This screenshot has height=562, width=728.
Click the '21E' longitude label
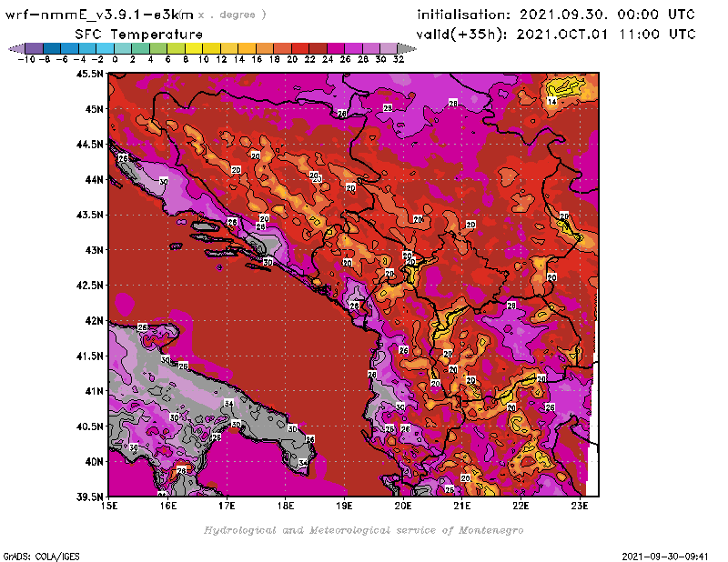click(462, 506)
